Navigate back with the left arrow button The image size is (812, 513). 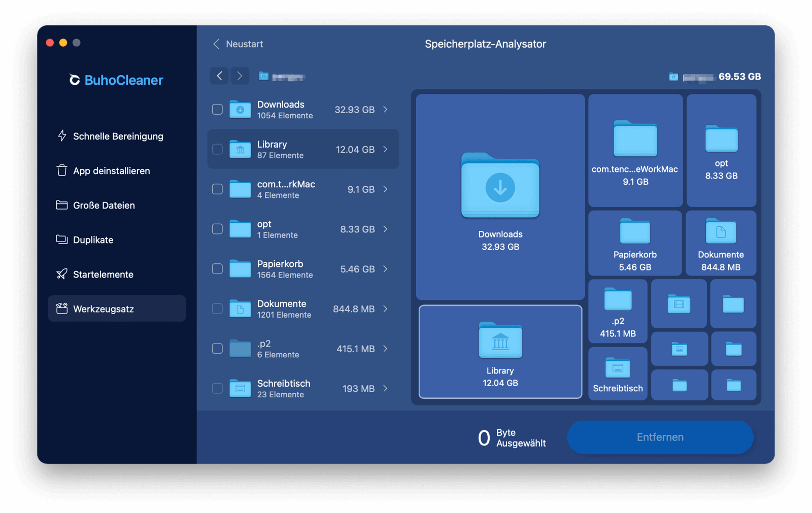coord(220,76)
